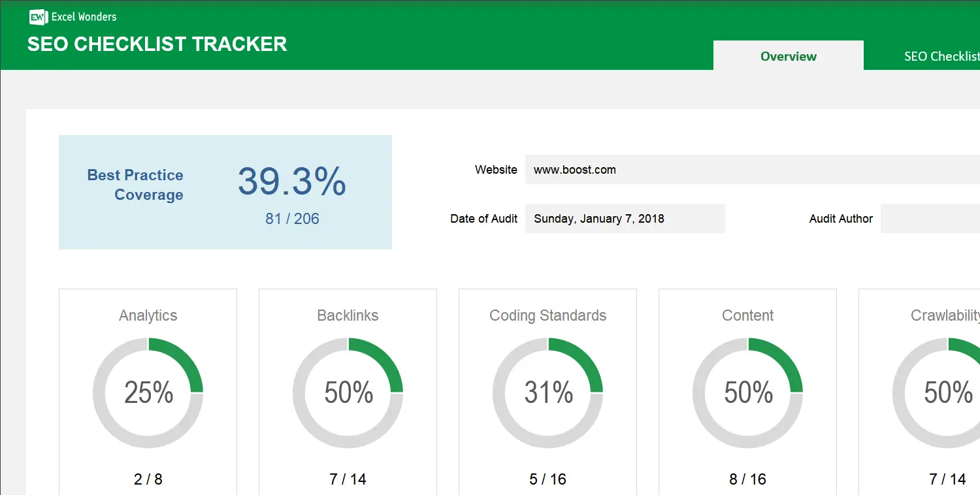Image resolution: width=980 pixels, height=495 pixels.
Task: Open the Date of Audit field
Action: (625, 218)
